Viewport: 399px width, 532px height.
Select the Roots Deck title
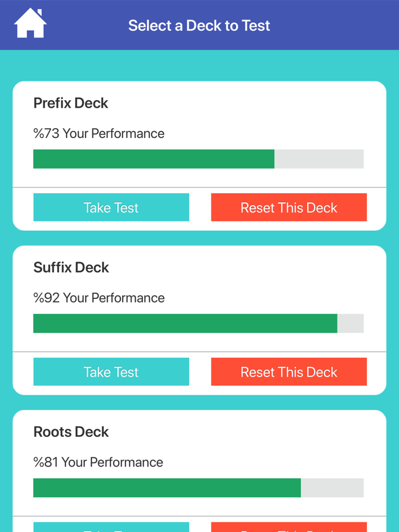(71, 432)
